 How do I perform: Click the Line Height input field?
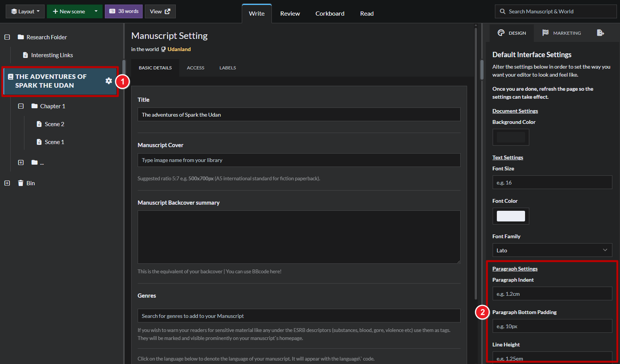[x=552, y=358]
